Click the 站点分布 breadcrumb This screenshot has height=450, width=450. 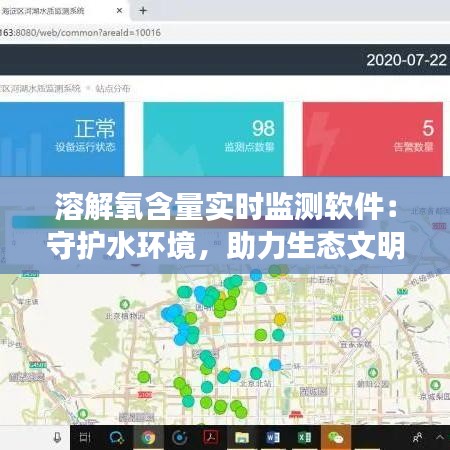click(113, 88)
